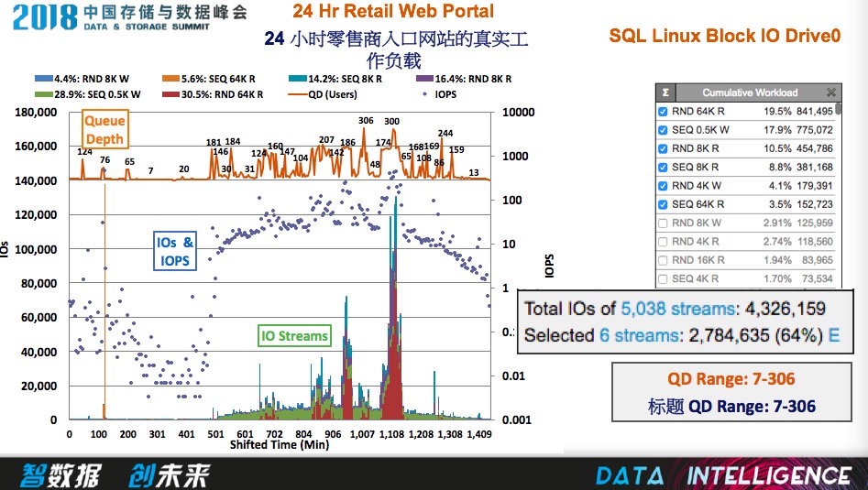
Task: Click the blue E link after 64%
Action: coord(834,335)
